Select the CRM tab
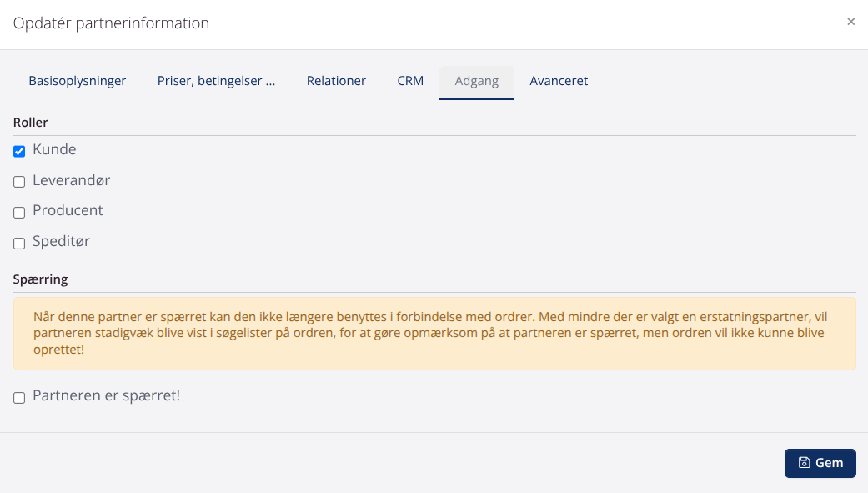868x493 pixels. [410, 81]
